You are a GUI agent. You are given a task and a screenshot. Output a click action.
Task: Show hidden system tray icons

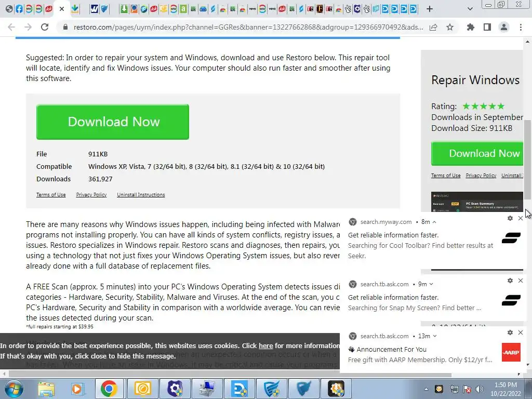[x=426, y=389]
